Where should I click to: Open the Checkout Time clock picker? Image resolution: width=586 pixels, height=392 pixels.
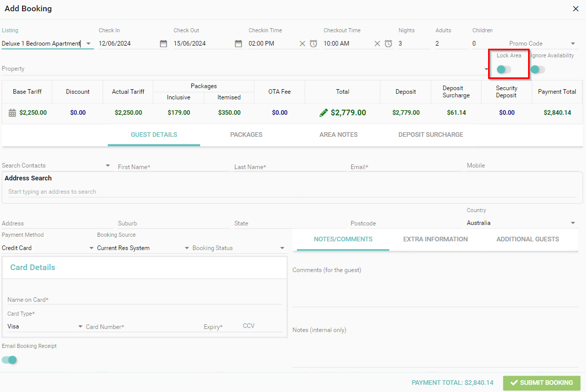[389, 44]
